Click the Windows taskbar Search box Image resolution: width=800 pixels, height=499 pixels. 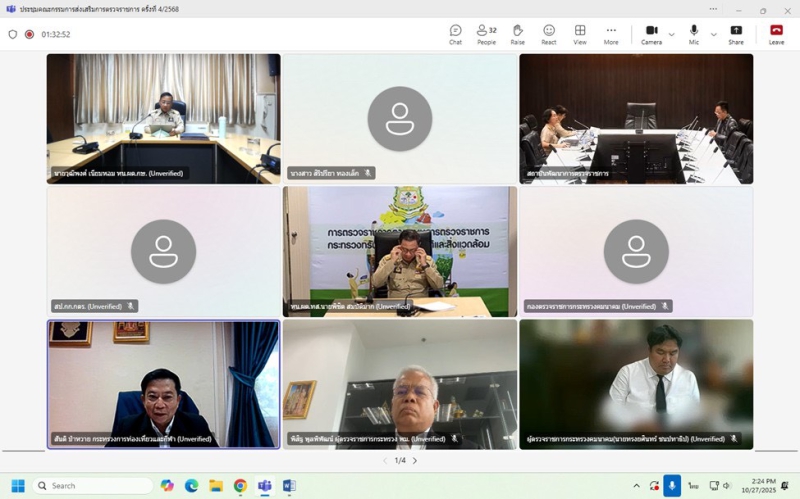93,486
